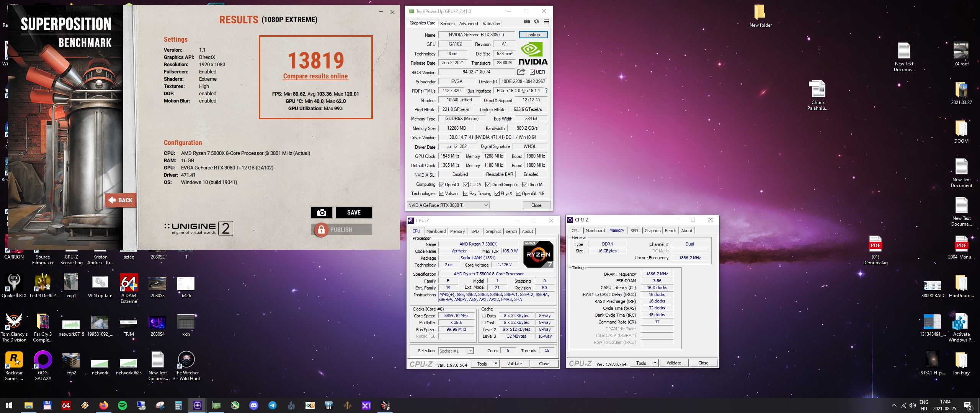The width and height of the screenshot is (980, 413).
Task: Click bus interface question mark in GPU-Z
Action: click(546, 91)
